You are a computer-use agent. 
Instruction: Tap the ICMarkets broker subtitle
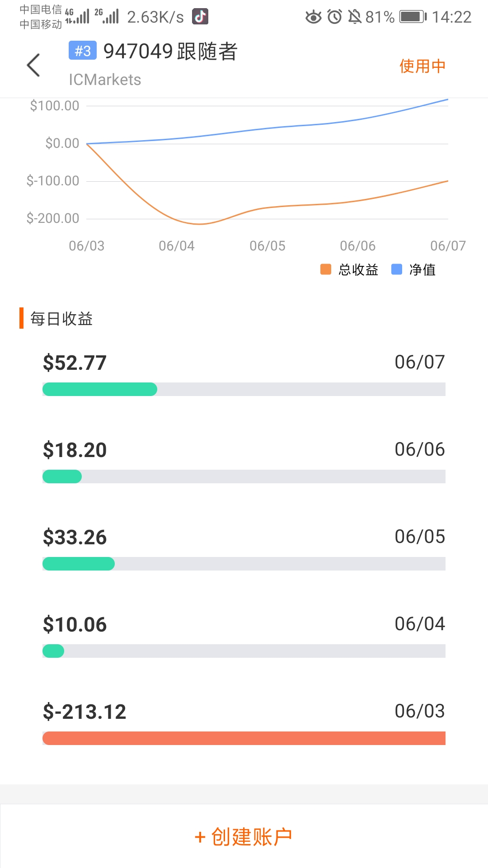point(105,80)
